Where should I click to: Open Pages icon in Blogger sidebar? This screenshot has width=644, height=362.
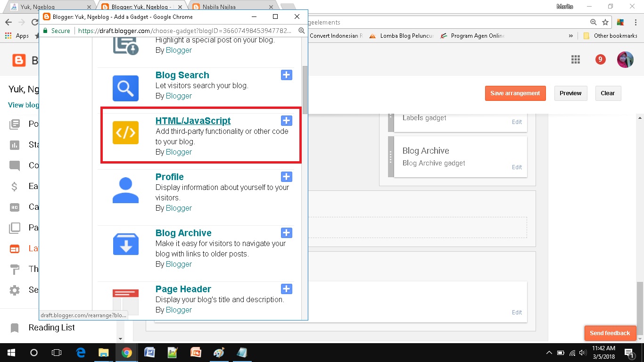pos(15,228)
